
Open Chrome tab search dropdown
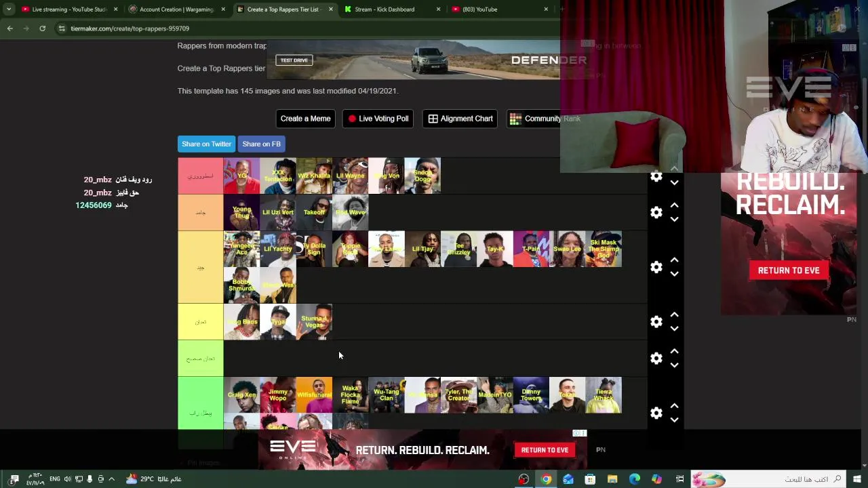[x=9, y=9]
